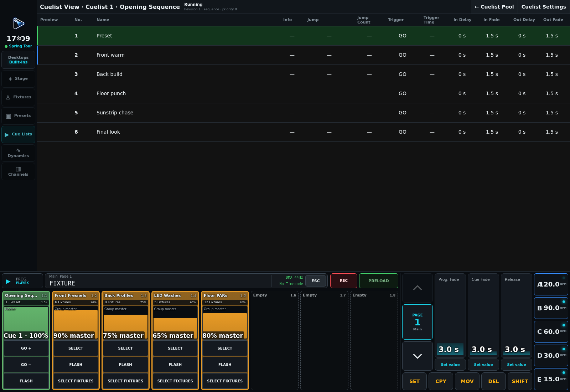570x392 pixels.
Task: Click the app logo icon in sidebar
Action: 19,24
